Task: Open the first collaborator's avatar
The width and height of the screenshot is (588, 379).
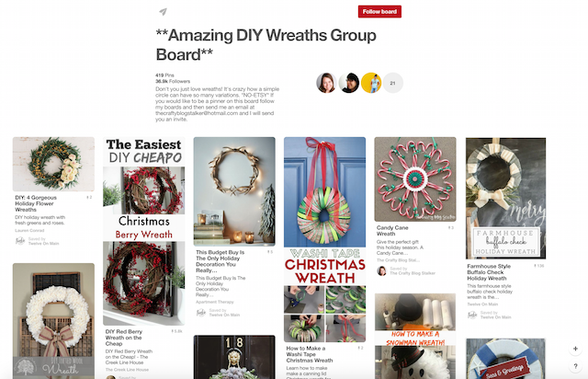Action: [326, 83]
